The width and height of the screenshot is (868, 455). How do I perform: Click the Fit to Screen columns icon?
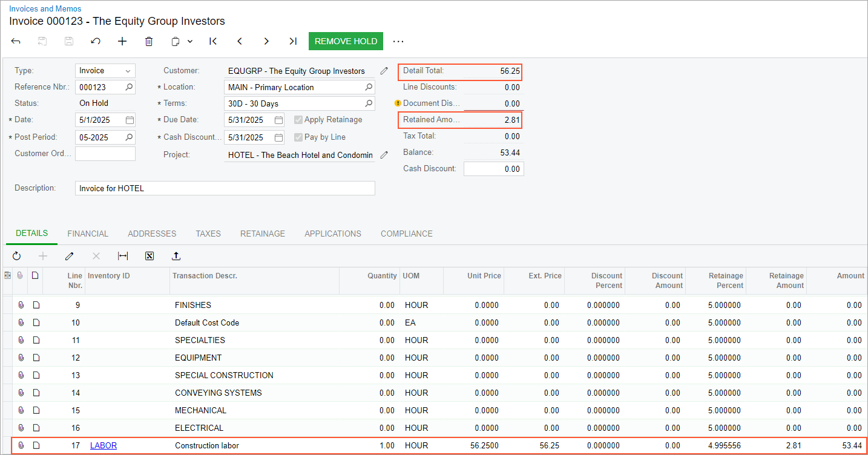point(123,256)
